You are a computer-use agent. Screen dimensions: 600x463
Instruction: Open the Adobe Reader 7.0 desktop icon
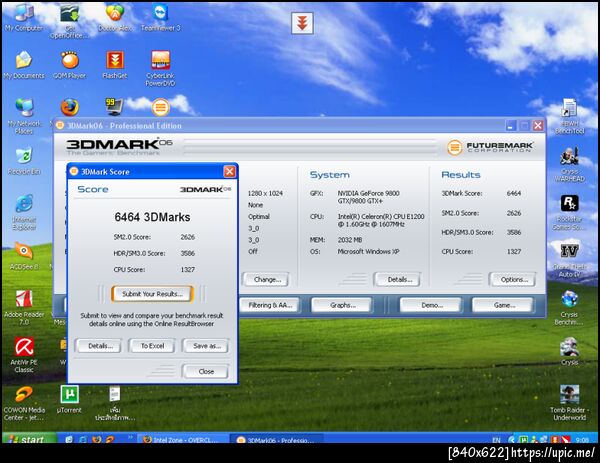tap(24, 308)
